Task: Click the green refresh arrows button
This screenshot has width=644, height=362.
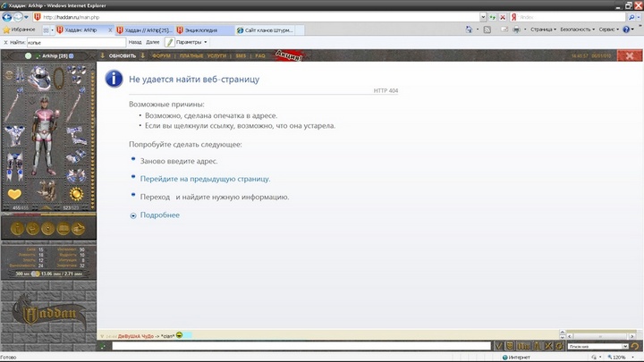Action: pos(493,17)
